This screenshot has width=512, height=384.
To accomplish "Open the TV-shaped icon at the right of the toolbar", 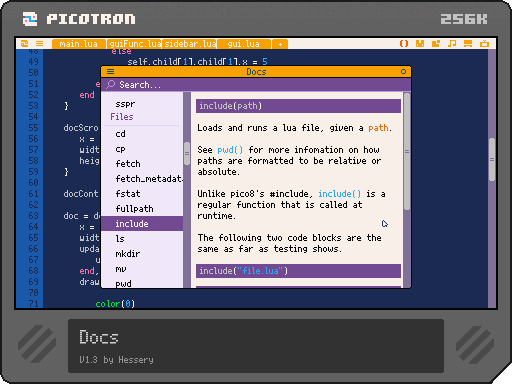I will [484, 43].
